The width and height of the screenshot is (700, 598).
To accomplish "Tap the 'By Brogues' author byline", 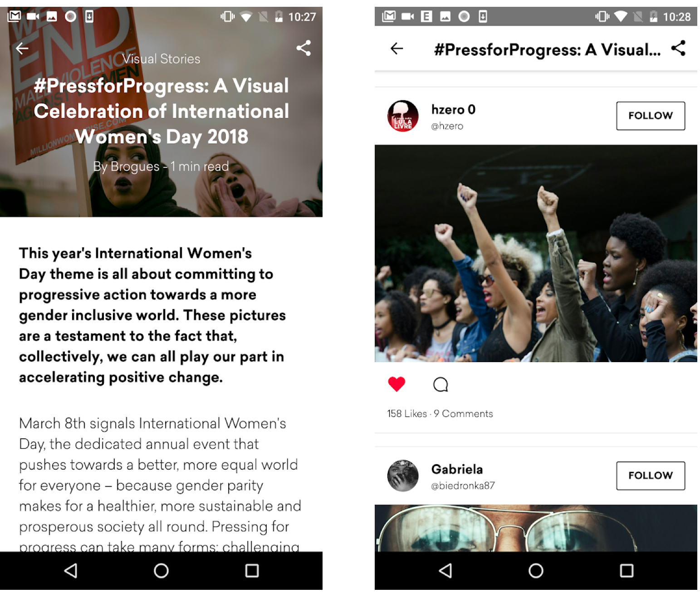I will point(126,167).
